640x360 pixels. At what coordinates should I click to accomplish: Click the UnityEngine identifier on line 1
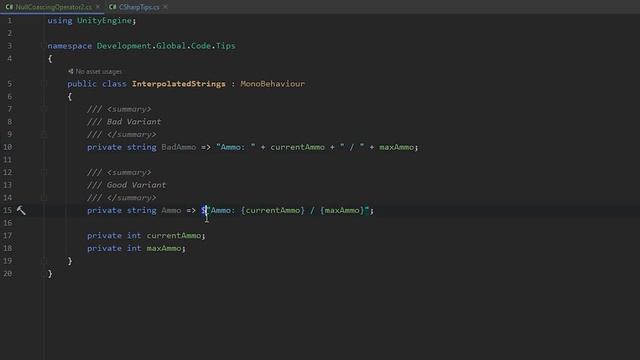pos(104,20)
